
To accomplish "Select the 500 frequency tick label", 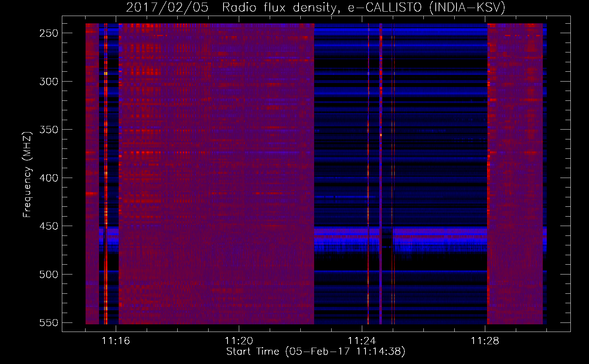I will click(49, 274).
